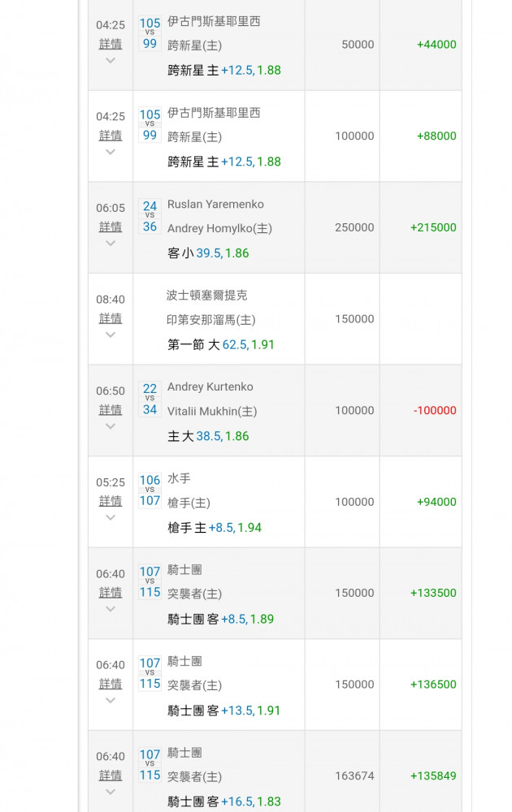Open 詳情 for the 水手 vs 槍手 bet
This screenshot has height=812, width=512.
point(111,501)
